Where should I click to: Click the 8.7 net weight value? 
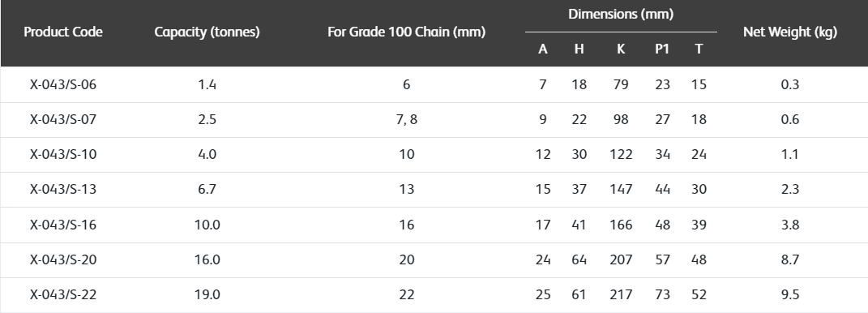pos(790,259)
